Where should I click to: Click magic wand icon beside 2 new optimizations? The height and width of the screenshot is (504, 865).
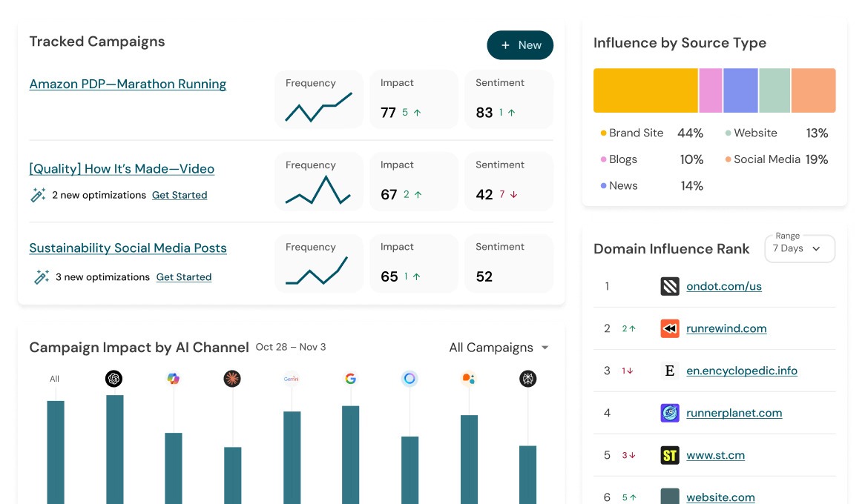[38, 195]
